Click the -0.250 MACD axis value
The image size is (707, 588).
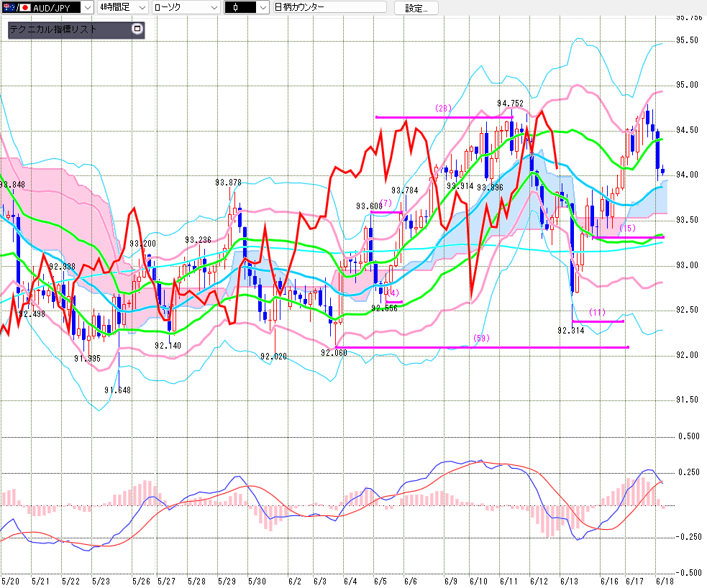point(688,537)
